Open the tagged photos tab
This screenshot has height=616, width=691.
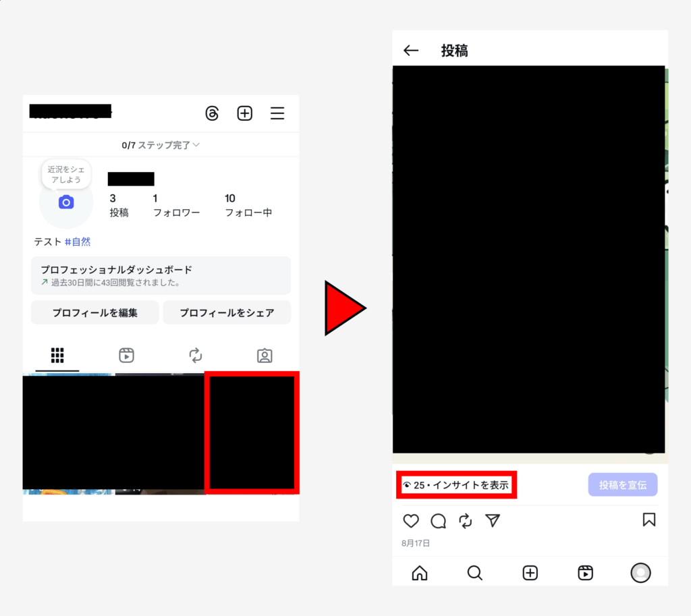[x=265, y=355]
